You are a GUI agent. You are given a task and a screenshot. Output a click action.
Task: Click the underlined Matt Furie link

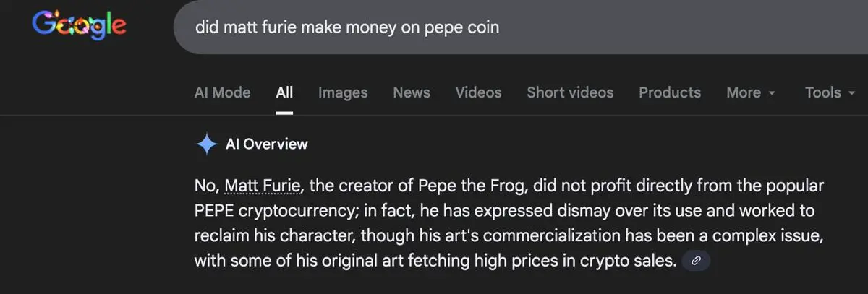point(263,186)
